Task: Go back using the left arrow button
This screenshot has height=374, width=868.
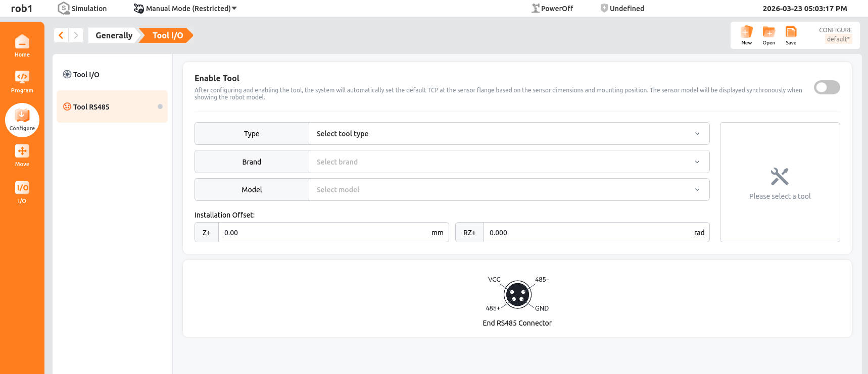Action: tap(61, 35)
